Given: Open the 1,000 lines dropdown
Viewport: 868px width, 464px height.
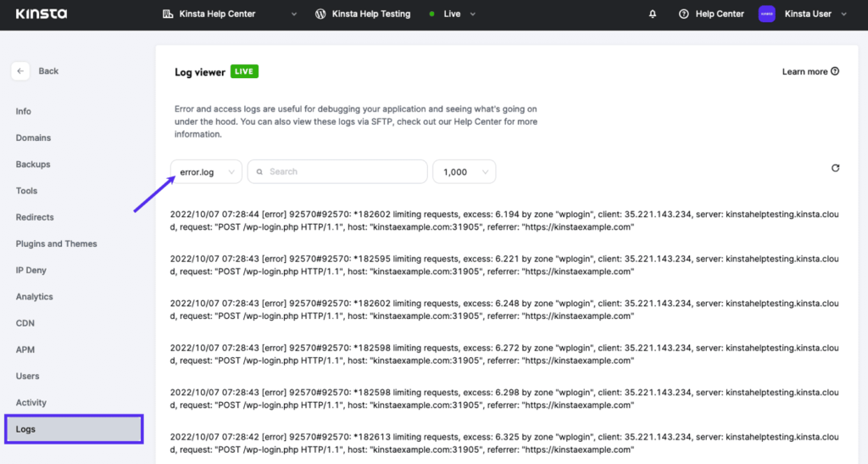Looking at the screenshot, I should click(x=464, y=172).
